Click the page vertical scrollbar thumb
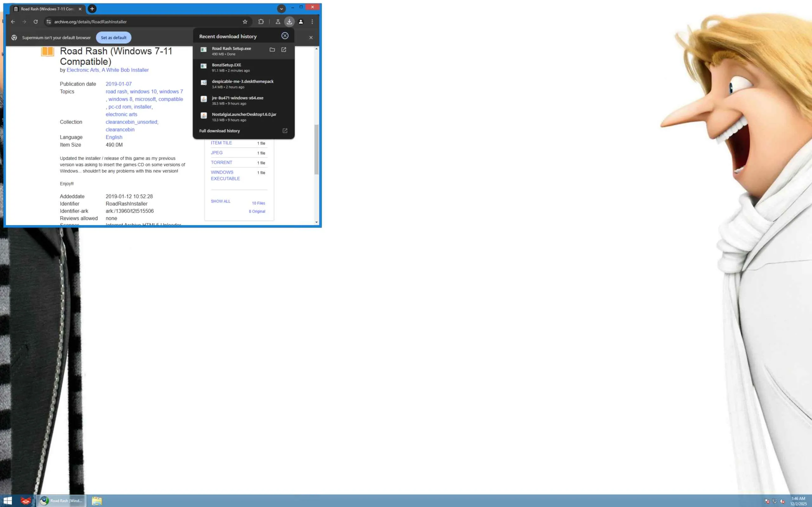This screenshot has width=812, height=507. (x=317, y=149)
